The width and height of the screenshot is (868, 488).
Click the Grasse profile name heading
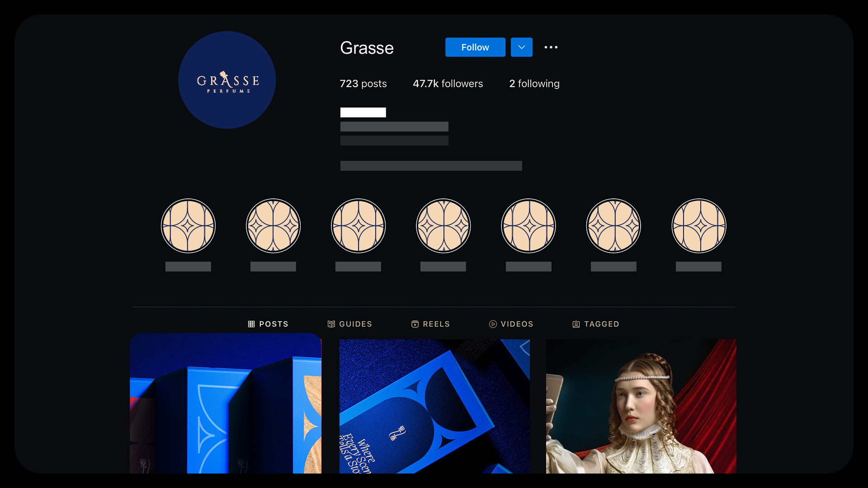[x=367, y=47]
